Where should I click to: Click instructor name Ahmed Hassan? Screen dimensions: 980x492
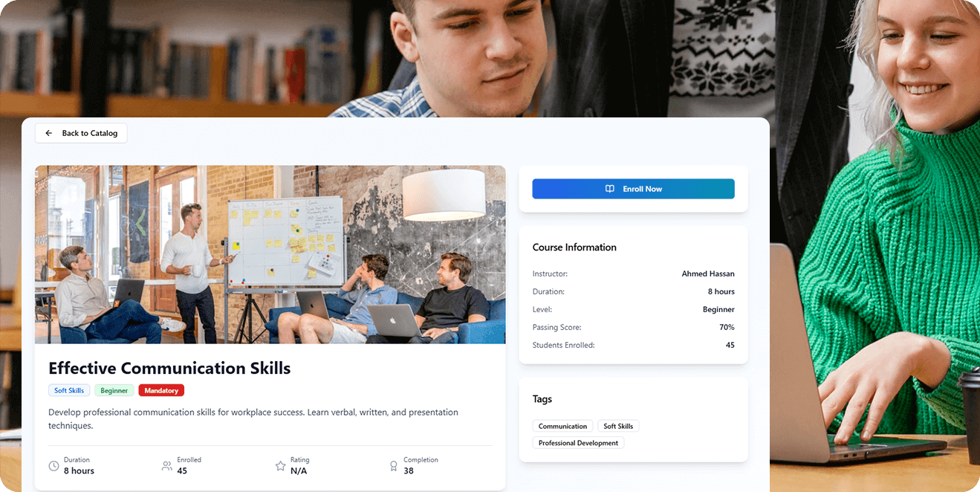tap(708, 273)
